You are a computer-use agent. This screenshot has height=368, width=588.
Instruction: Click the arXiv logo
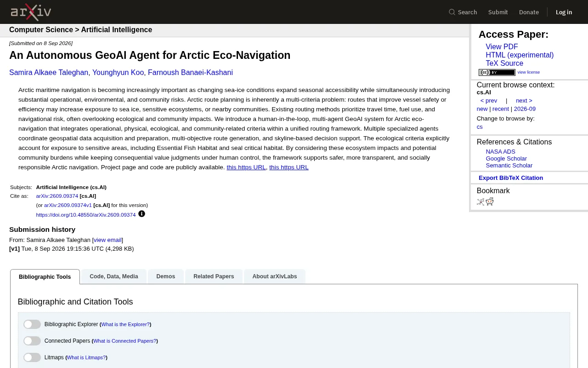(31, 12)
